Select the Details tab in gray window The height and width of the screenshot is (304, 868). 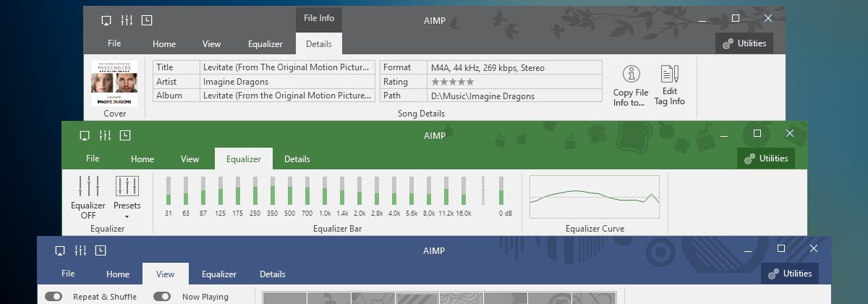tap(319, 43)
